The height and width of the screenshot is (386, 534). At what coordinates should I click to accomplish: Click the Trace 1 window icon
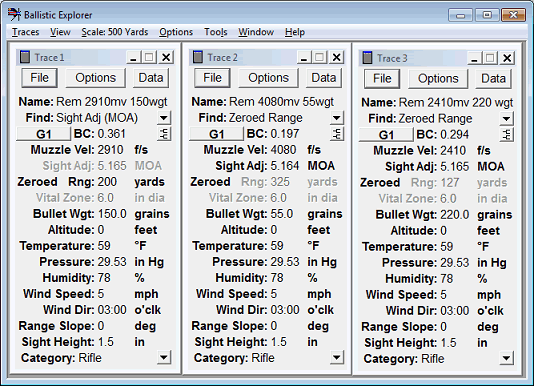[x=25, y=57]
